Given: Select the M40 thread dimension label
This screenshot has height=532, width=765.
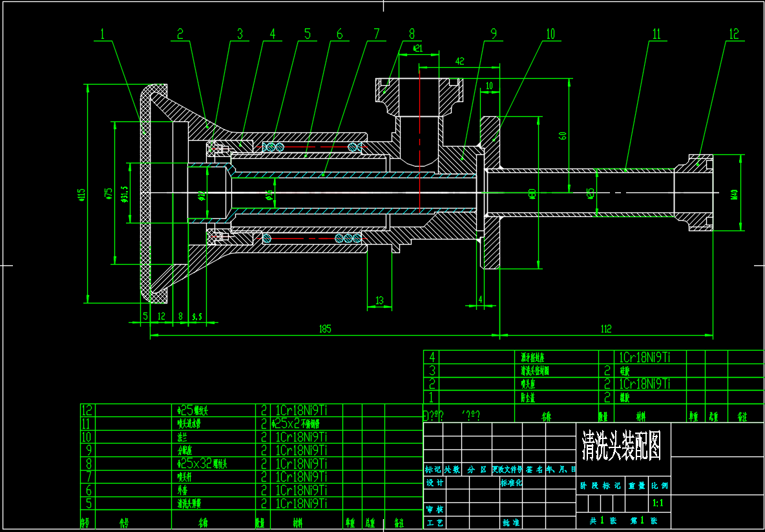Looking at the screenshot, I should click(x=735, y=194).
